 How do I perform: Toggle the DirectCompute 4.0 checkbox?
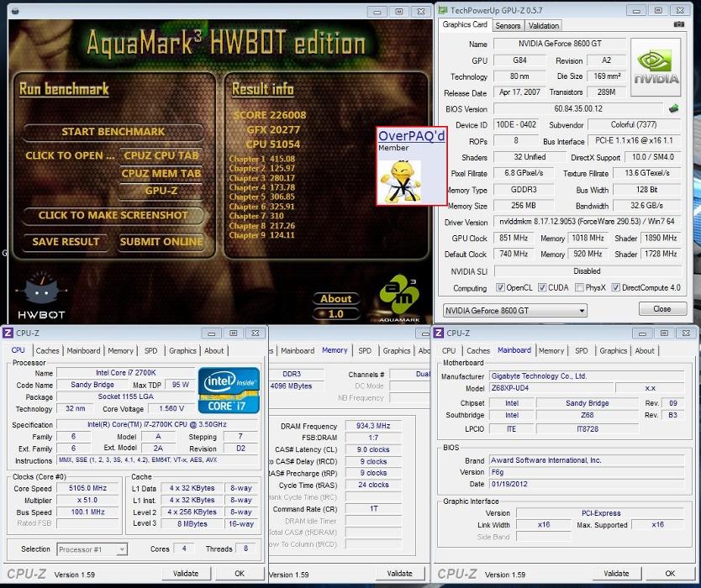615,287
